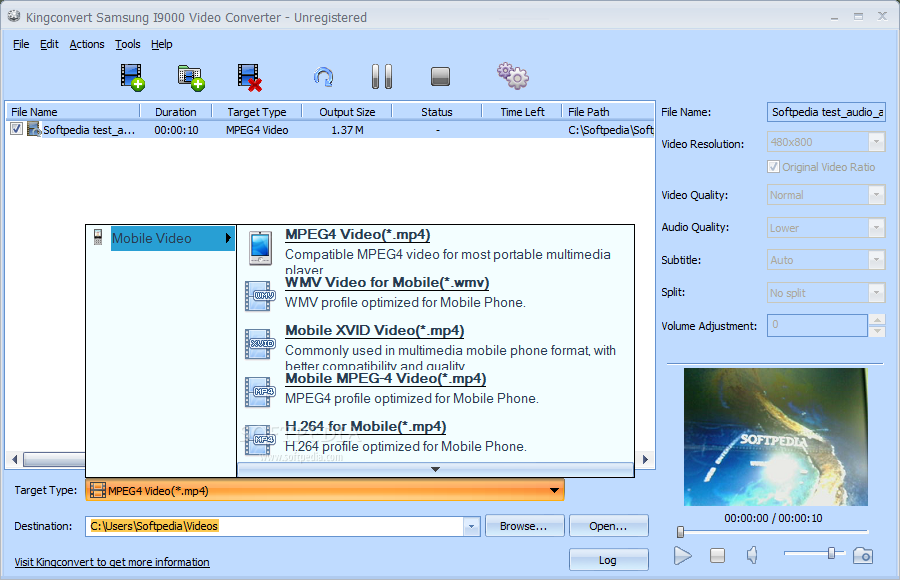The height and width of the screenshot is (580, 900).
Task: Stop the preview playback
Action: pyautogui.click(x=717, y=555)
